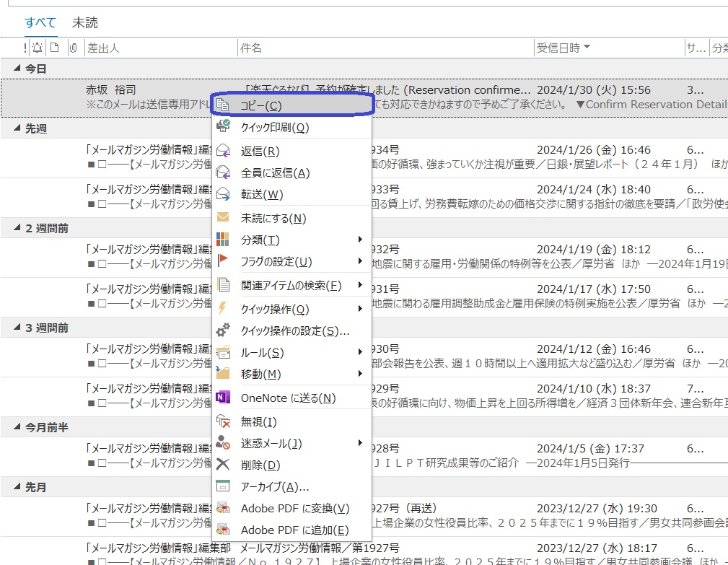Click the Find Related document icon
The width and height of the screenshot is (728, 565).
(224, 284)
